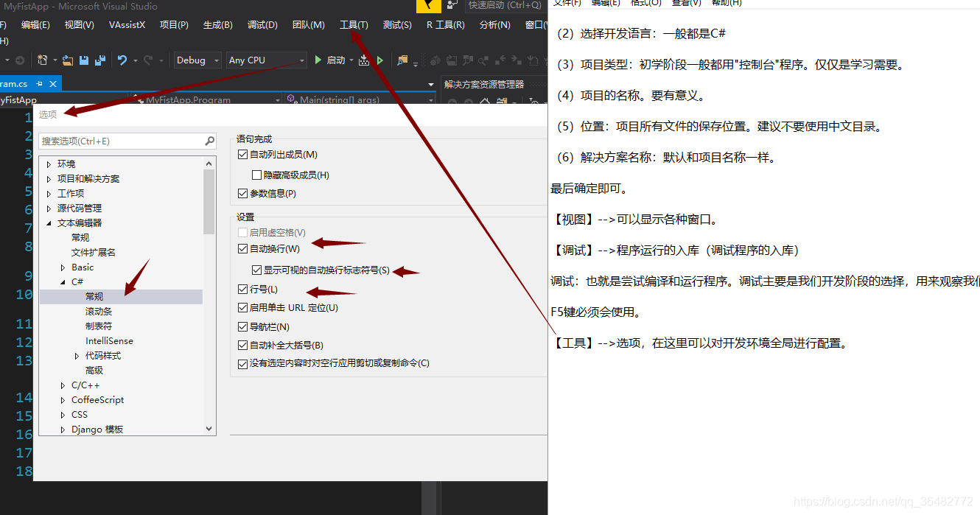
Task: Uncheck 行号(L) line numbers checkbox
Action: tap(243, 290)
